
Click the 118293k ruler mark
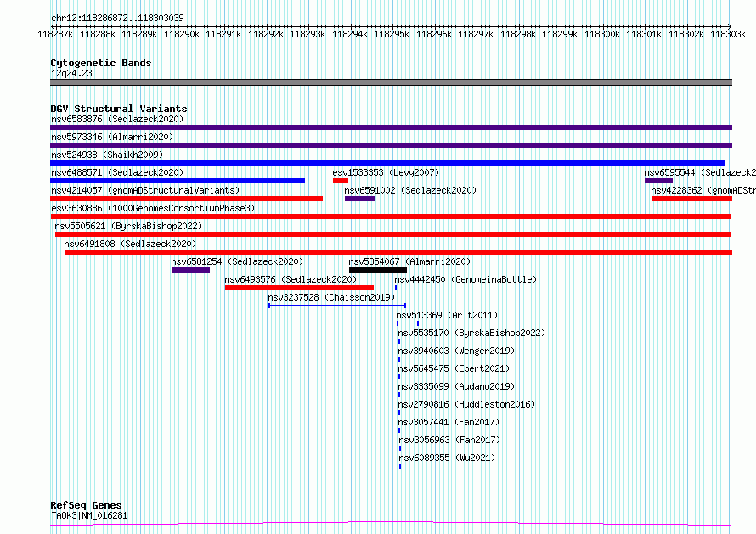coord(307,34)
